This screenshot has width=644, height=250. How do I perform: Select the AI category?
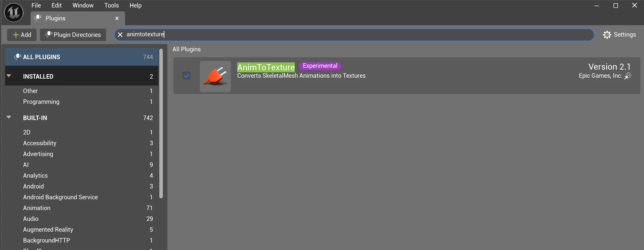82,165
